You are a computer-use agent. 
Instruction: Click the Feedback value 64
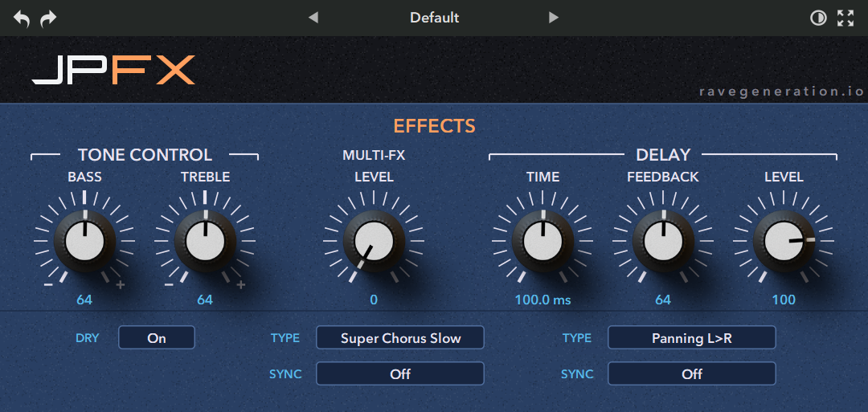pyautogui.click(x=663, y=300)
